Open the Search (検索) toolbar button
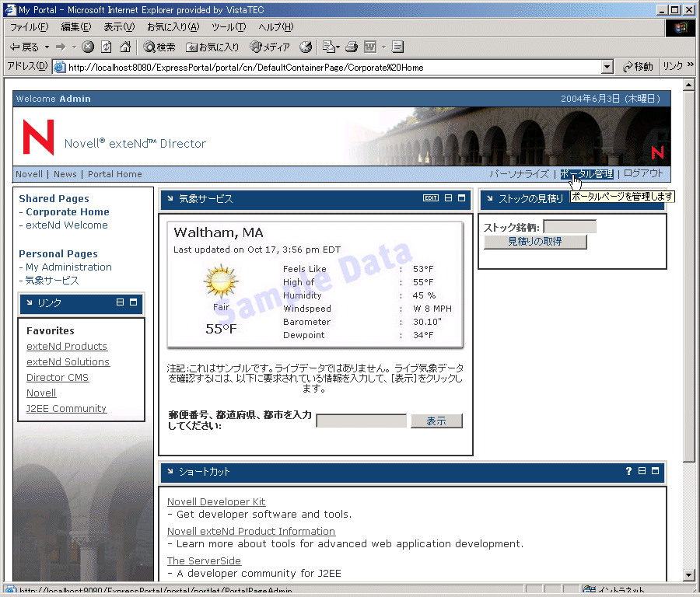The width and height of the screenshot is (700, 597). point(159,47)
